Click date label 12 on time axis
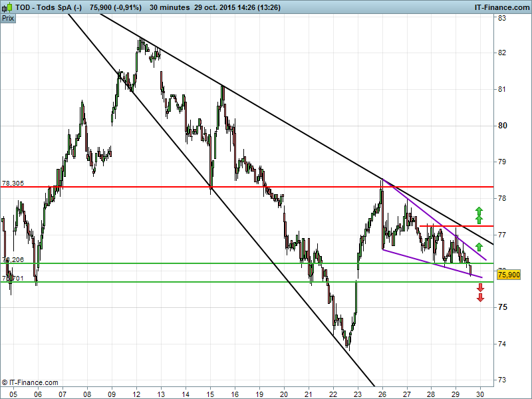532x399 pixels. [x=136, y=394]
